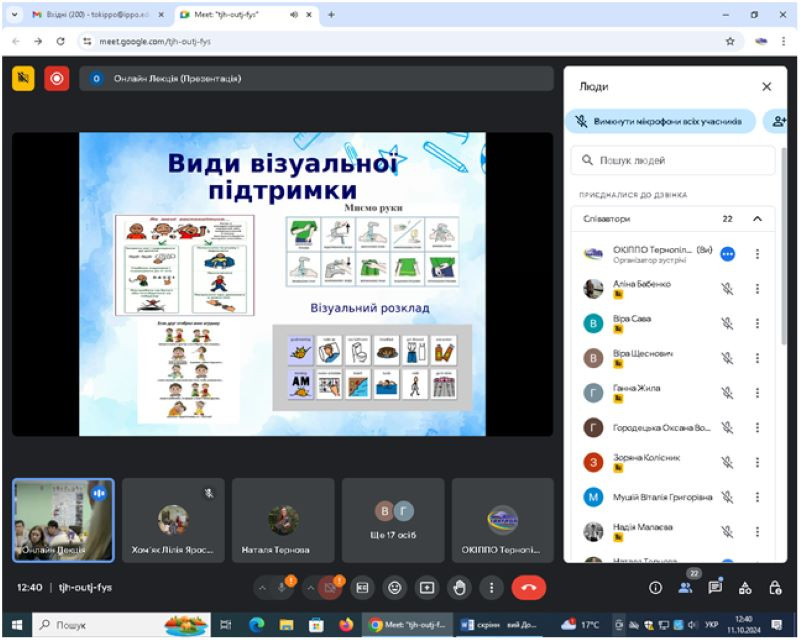The height and width of the screenshot is (640, 800).
Task: Switch to the Gmail inbox browser tab
Action: pos(98,15)
